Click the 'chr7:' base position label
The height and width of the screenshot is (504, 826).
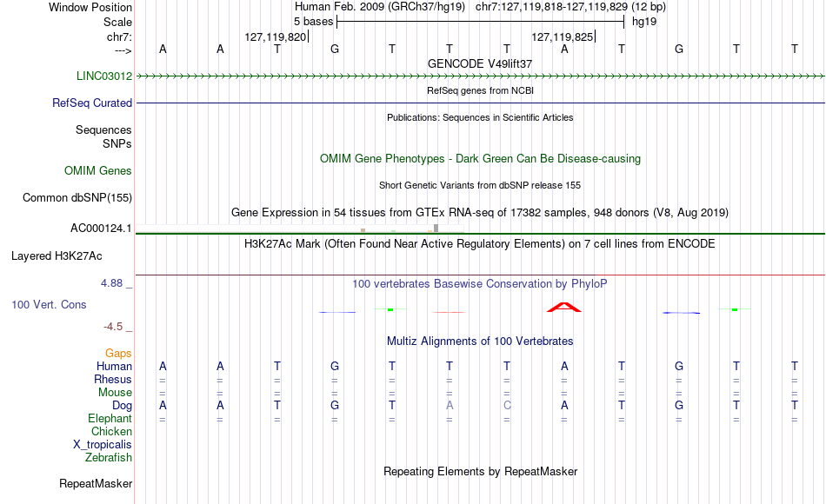click(120, 36)
